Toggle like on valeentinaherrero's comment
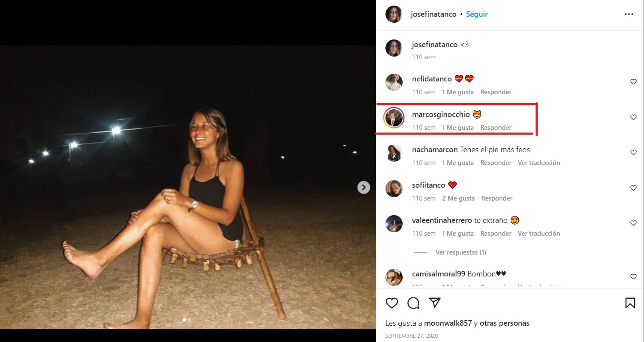Screen dimensions: 644x342 [x=633, y=223]
